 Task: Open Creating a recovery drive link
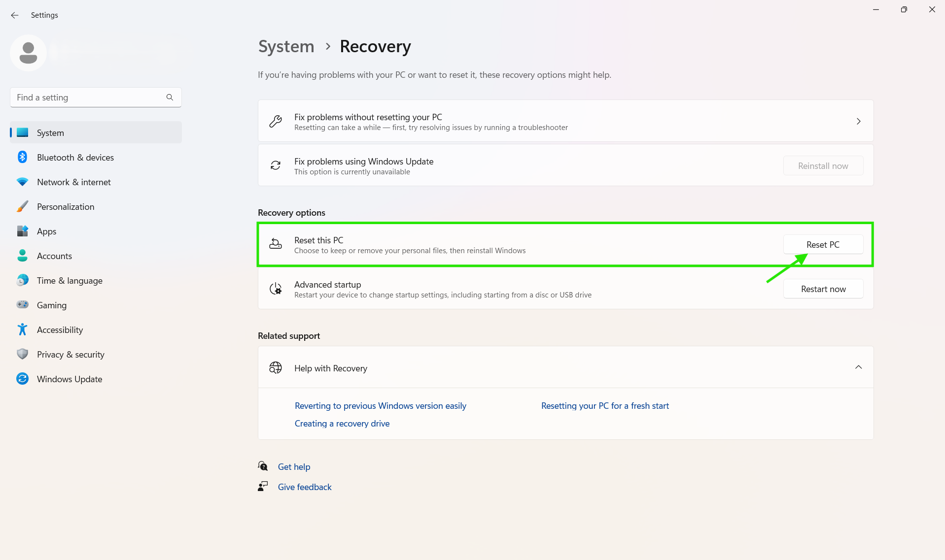tap(342, 423)
